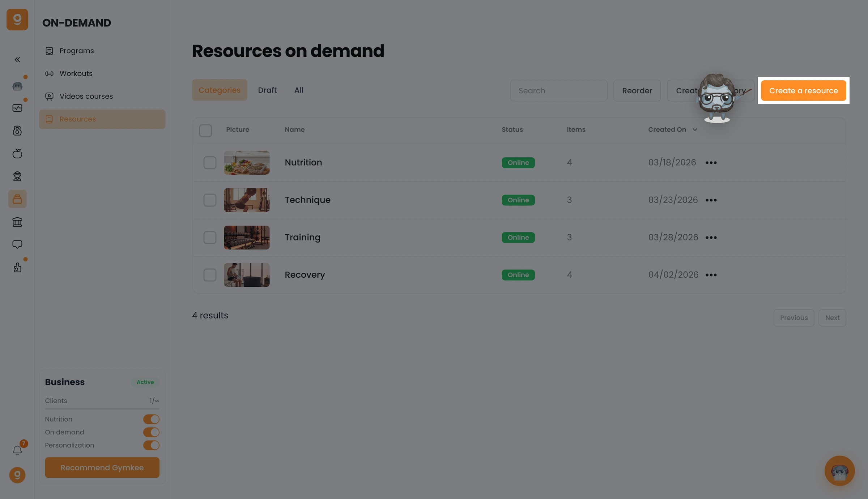Open the help mascot chat bubble

pyautogui.click(x=839, y=471)
